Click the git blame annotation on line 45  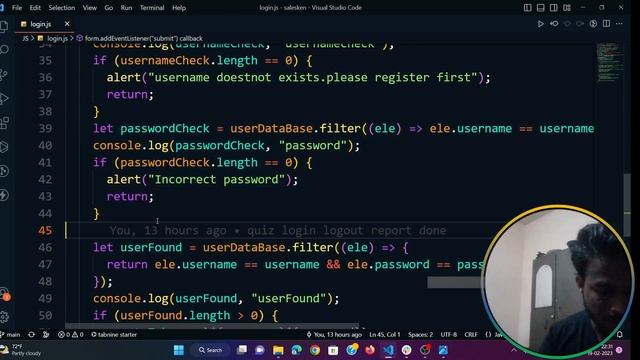278,230
